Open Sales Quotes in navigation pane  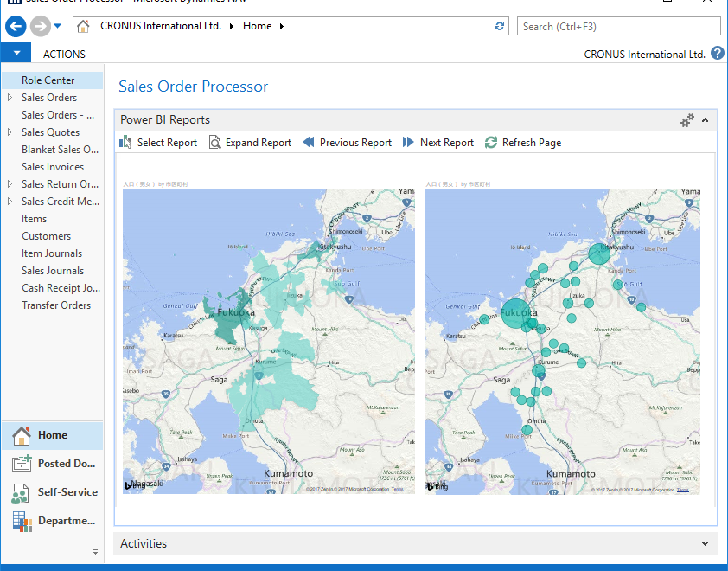point(50,132)
